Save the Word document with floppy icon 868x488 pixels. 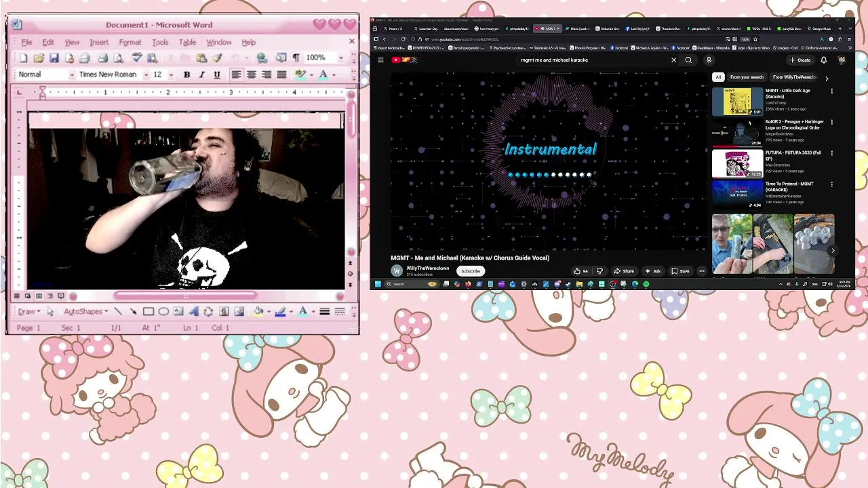pos(54,58)
